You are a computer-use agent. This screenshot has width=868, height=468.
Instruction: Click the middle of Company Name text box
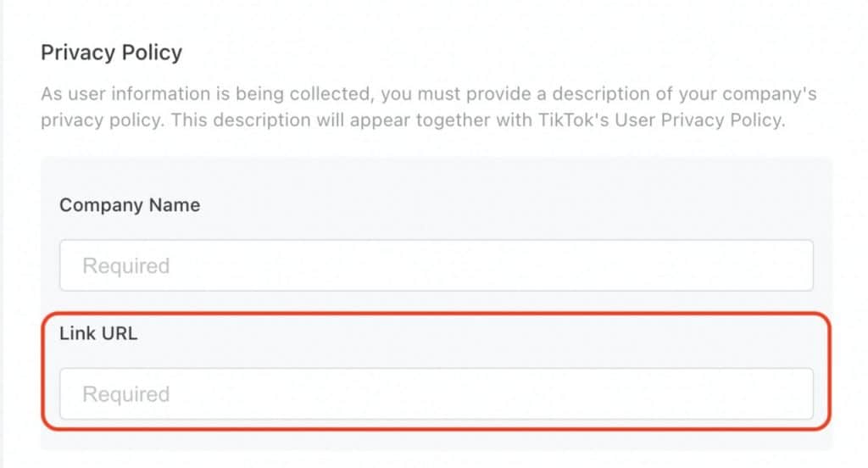pos(436,265)
